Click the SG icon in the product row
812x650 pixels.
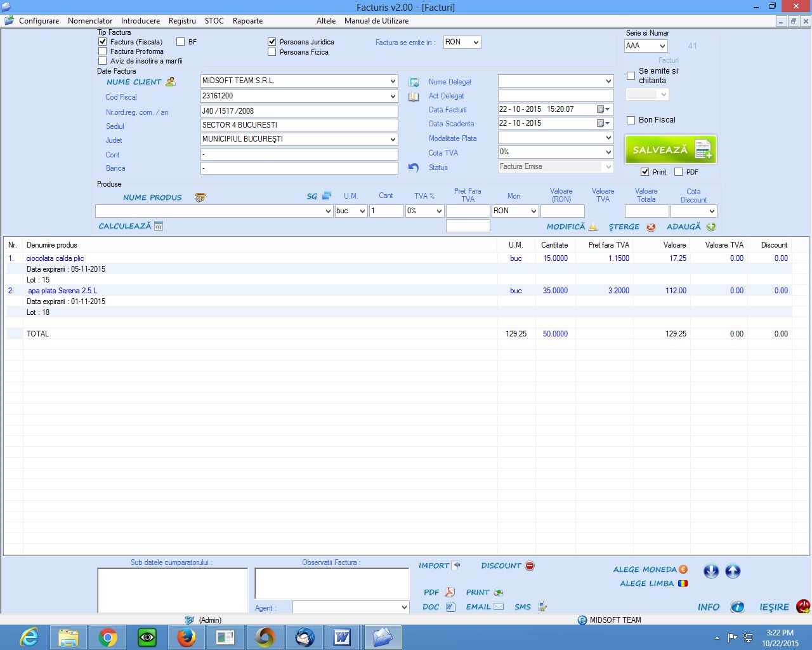pos(327,196)
